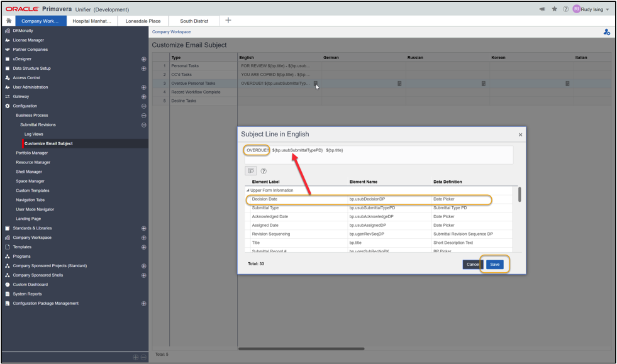Image resolution: width=617 pixels, height=364 pixels.
Task: Click the dialog's vertical scrollbar
Action: [520, 194]
